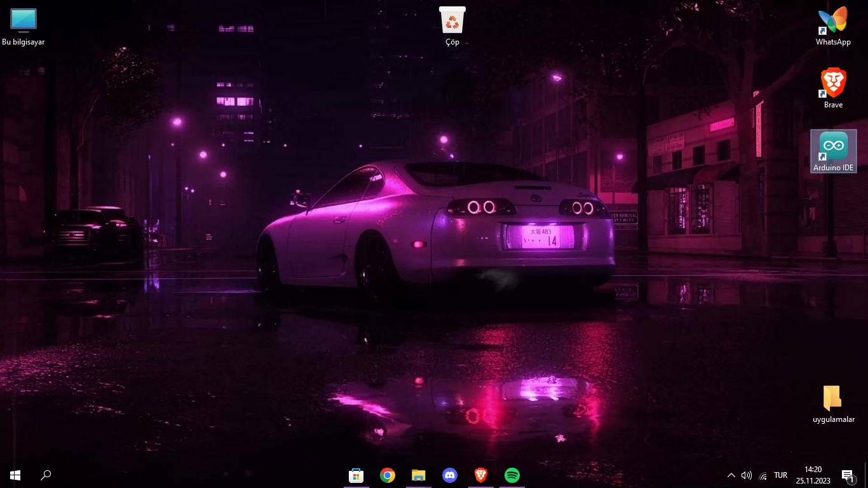The height and width of the screenshot is (488, 868).
Task: Launch Microsoft Store from the taskbar
Action: [356, 475]
